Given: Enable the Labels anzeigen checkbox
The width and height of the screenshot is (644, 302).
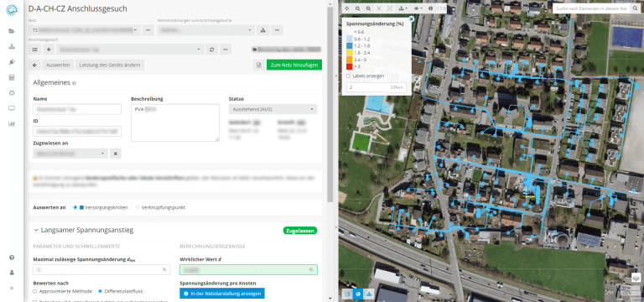Looking at the screenshot, I should tap(349, 76).
